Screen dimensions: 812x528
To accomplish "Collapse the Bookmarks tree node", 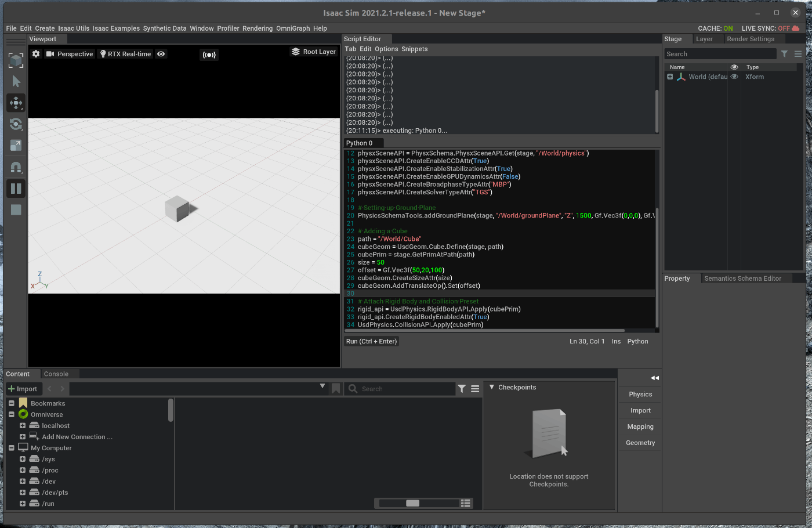I will coord(12,403).
